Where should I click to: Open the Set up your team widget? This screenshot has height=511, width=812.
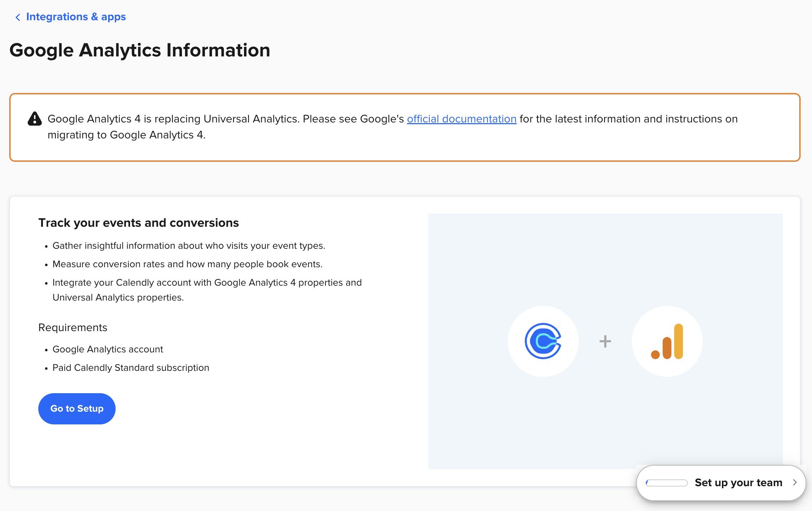point(721,483)
